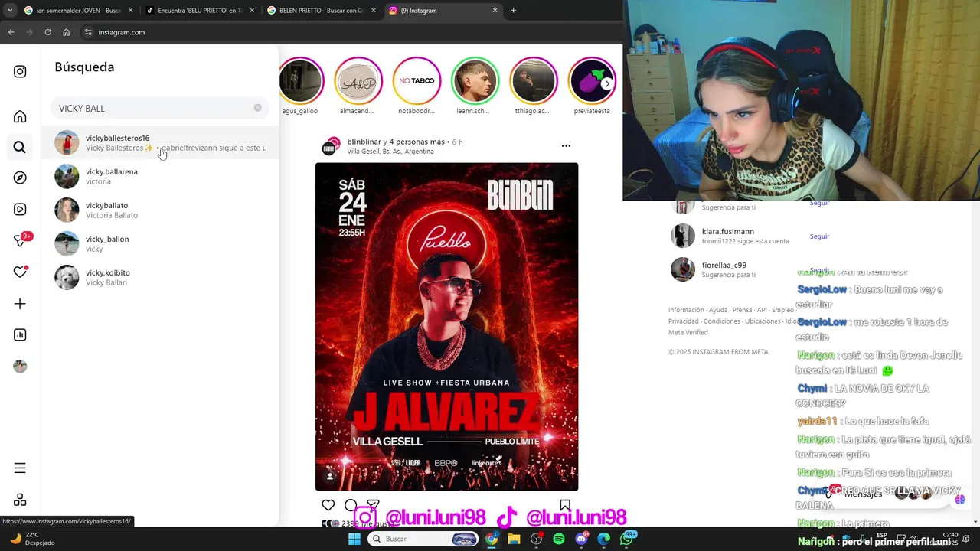This screenshot has height=551, width=980.
Task: Select vicky_ballon search result
Action: click(x=159, y=243)
